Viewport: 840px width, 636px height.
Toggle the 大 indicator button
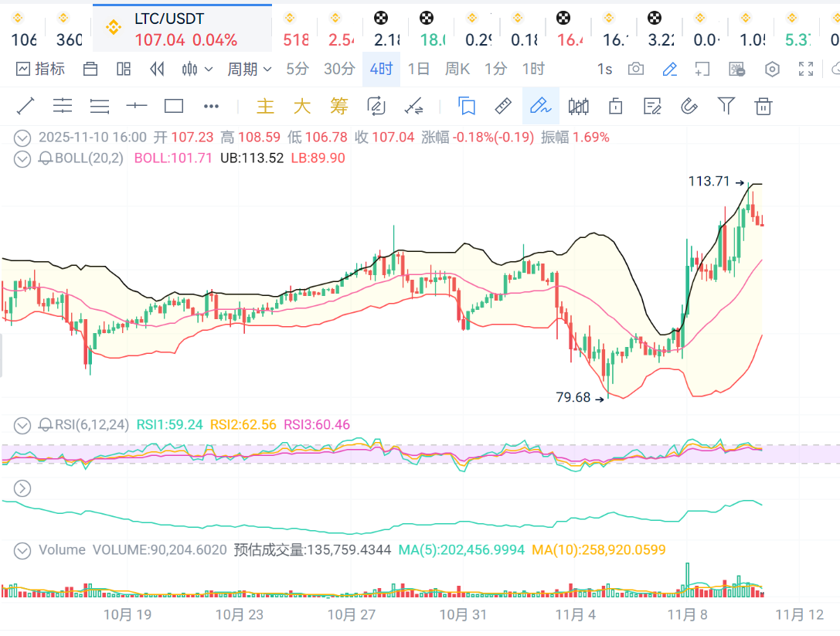click(302, 106)
